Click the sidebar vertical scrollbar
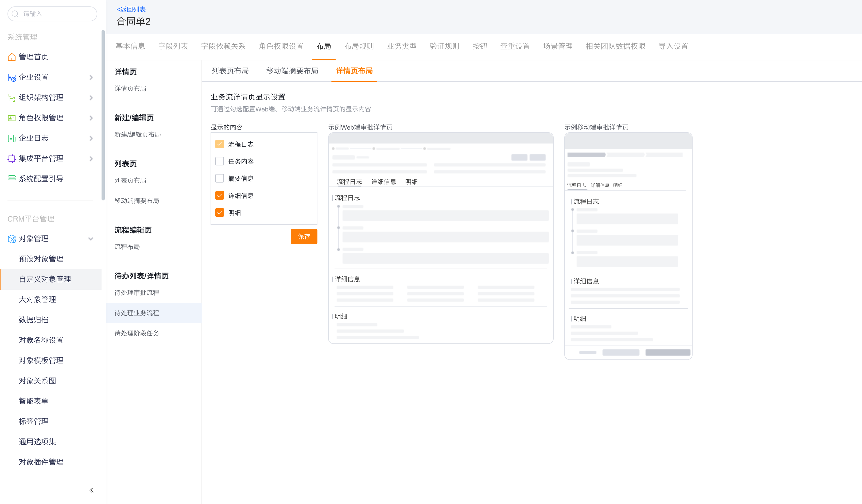This screenshot has height=504, width=862. 103,115
